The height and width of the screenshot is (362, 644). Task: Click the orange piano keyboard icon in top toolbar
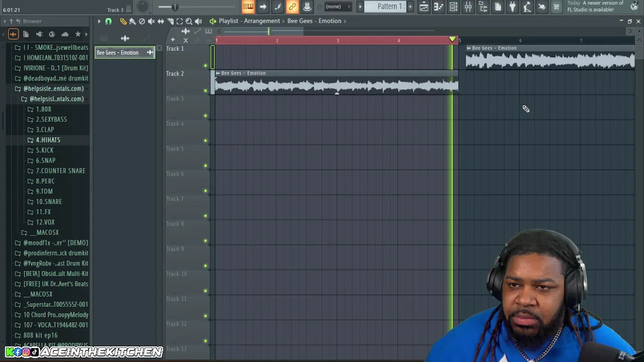coord(248,7)
